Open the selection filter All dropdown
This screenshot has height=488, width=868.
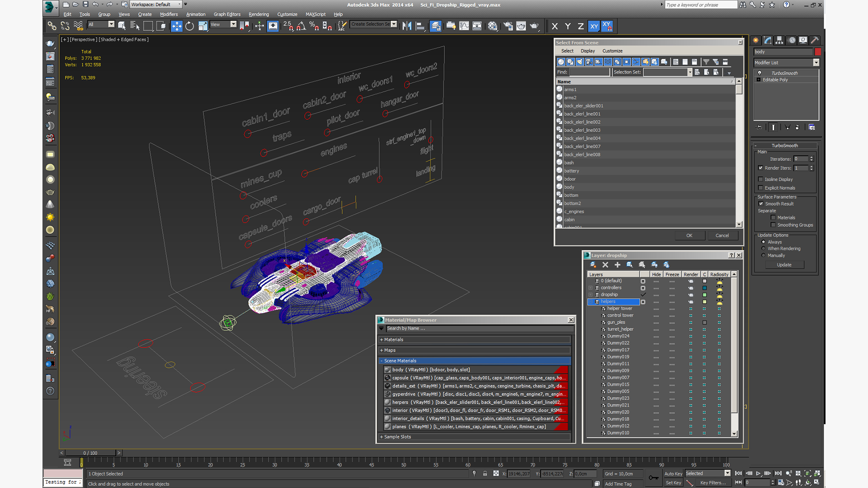[111, 24]
